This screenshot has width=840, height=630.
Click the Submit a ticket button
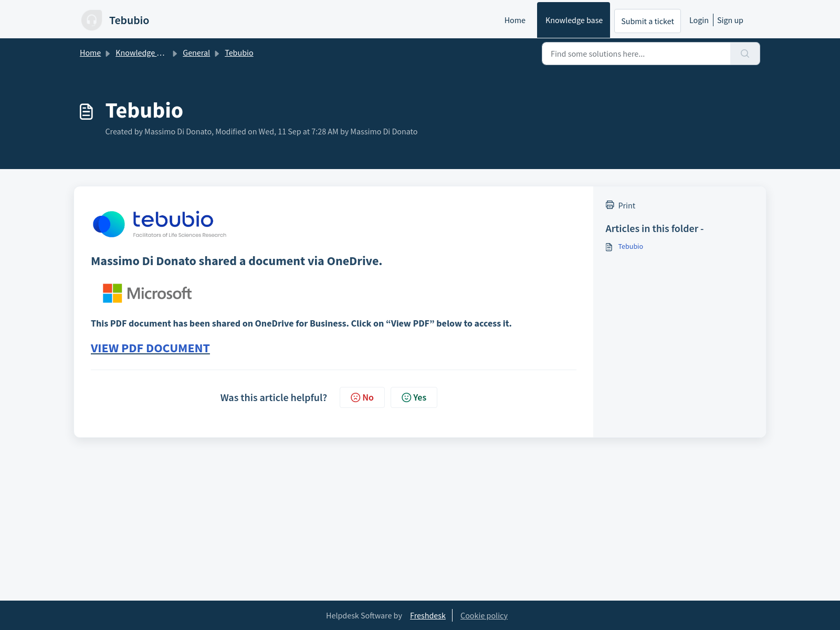[x=647, y=21]
